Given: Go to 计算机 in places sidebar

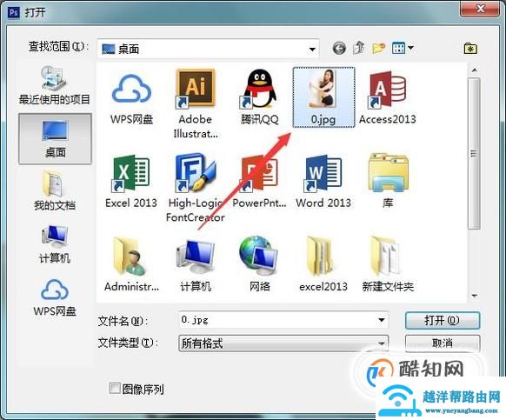Looking at the screenshot, I should (54, 244).
